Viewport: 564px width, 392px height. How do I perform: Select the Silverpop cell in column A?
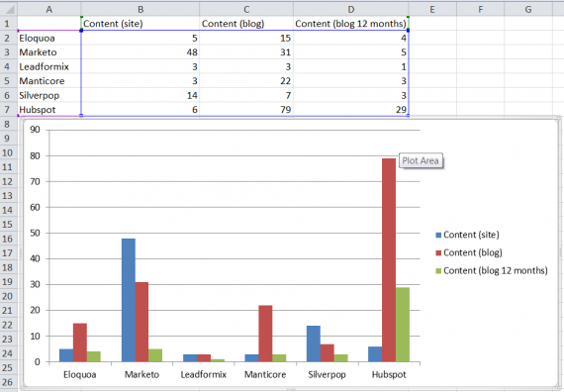click(x=49, y=95)
